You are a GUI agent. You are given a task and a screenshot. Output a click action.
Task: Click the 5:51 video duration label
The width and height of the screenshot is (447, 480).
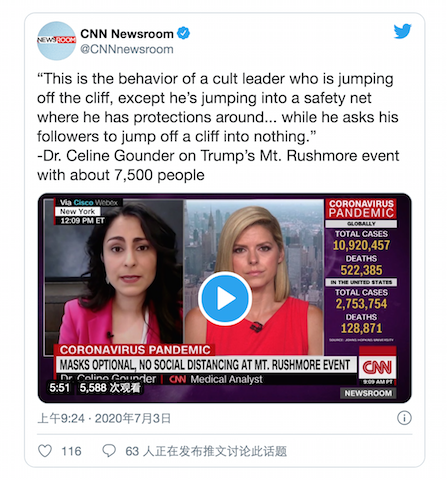pyautogui.click(x=59, y=388)
